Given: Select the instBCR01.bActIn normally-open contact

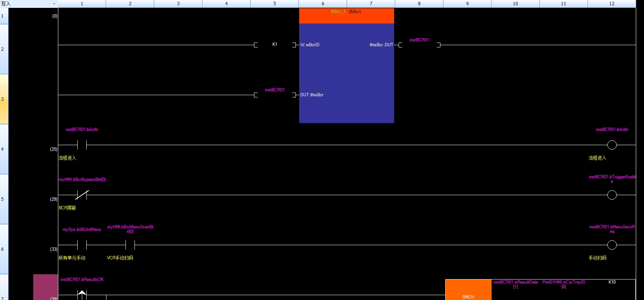Looking at the screenshot, I should point(82,145).
